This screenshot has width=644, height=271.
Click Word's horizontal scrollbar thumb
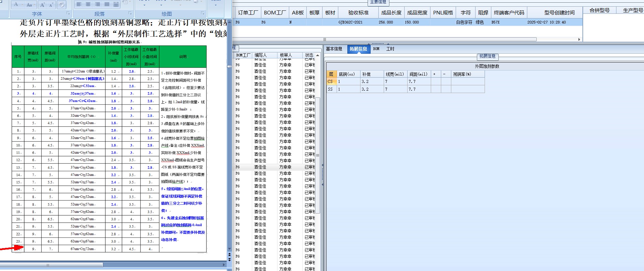[x=51, y=265]
